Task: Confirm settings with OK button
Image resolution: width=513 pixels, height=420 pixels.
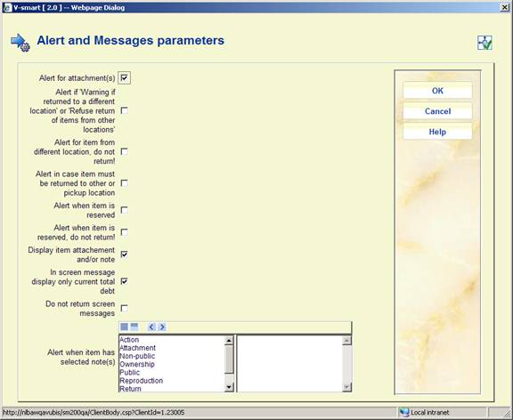Action: click(x=437, y=91)
